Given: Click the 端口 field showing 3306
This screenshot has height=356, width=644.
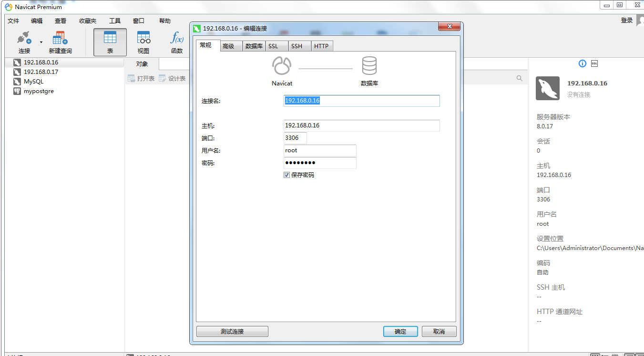Looking at the screenshot, I should [295, 138].
